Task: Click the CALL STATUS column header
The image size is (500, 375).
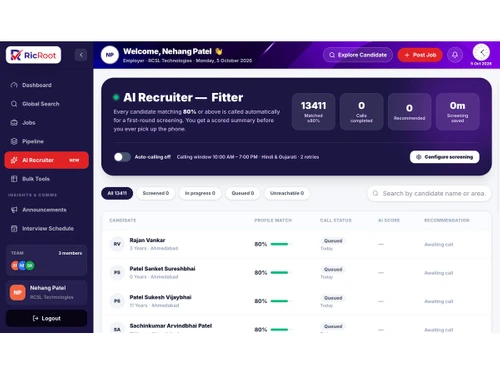Action: point(336,220)
